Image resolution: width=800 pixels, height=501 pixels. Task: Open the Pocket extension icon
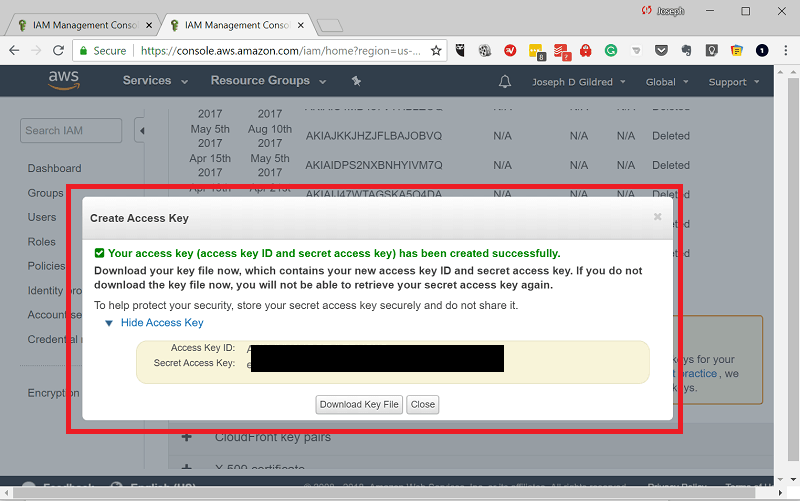click(661, 50)
